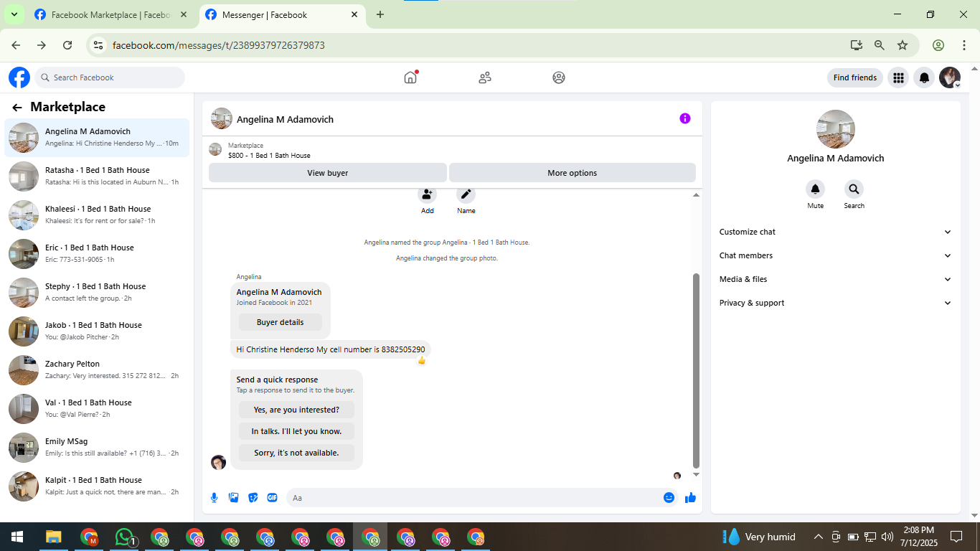Expand the Chat members section
980x551 pixels.
coord(836,255)
